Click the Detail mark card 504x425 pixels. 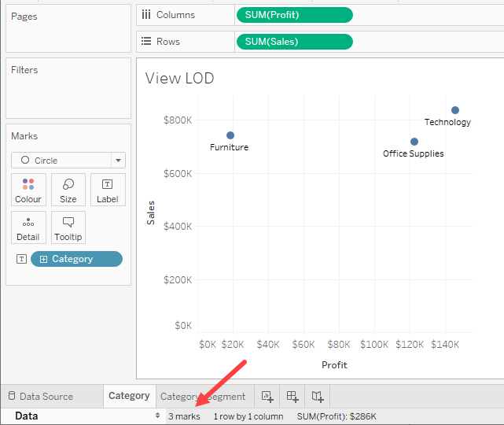28,227
